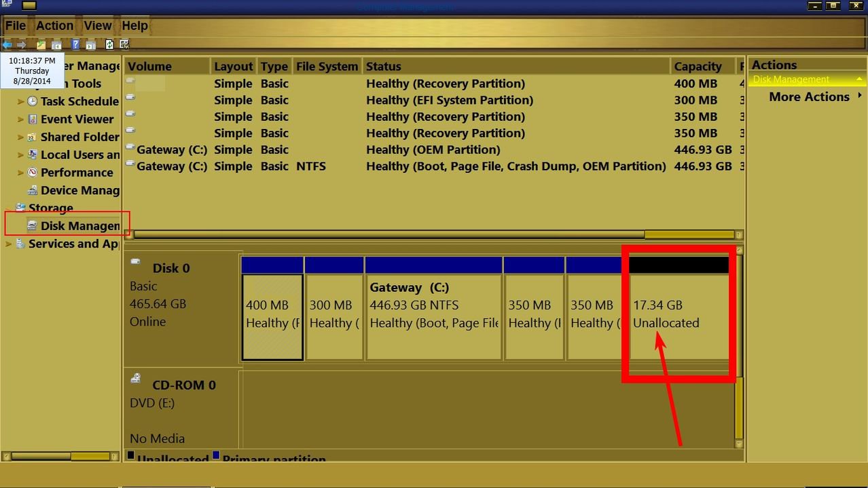Open the More Actions dropdown chevron
This screenshot has height=488, width=868.
click(858, 96)
